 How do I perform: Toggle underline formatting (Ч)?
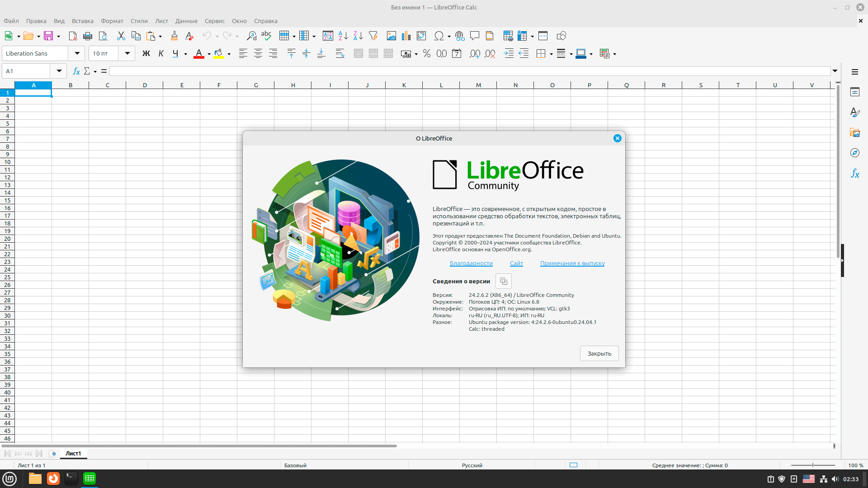click(175, 54)
